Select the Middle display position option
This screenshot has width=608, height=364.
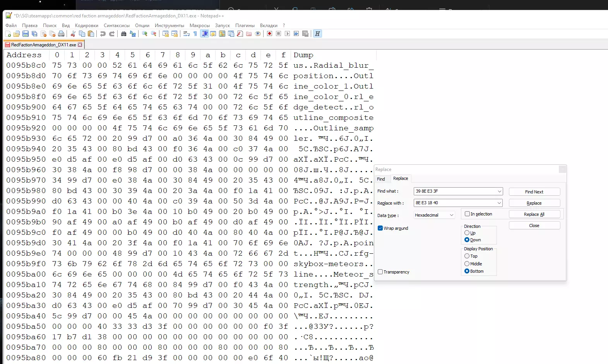point(467,264)
